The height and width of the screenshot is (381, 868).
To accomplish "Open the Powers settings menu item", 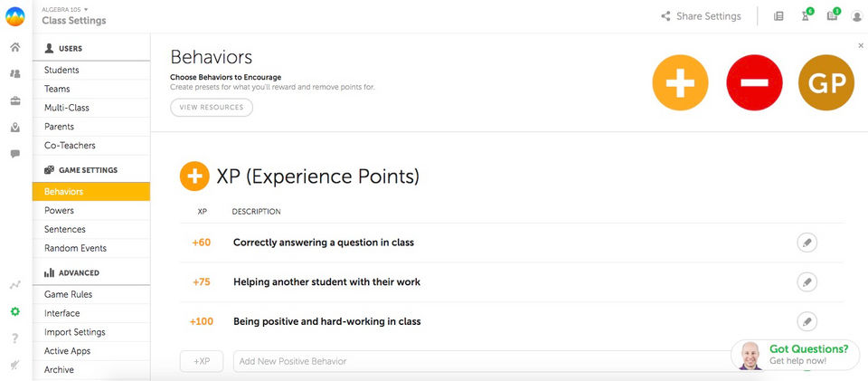I will click(x=60, y=211).
